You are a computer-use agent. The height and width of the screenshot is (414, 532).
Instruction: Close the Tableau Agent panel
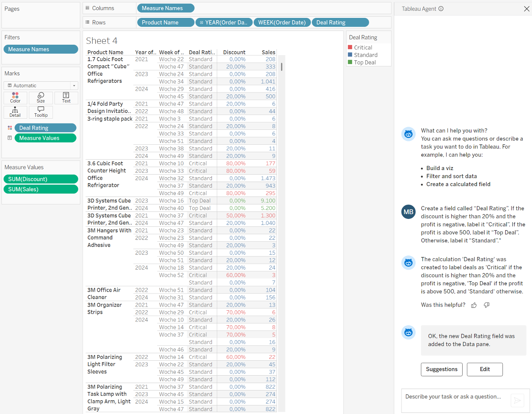coord(526,9)
